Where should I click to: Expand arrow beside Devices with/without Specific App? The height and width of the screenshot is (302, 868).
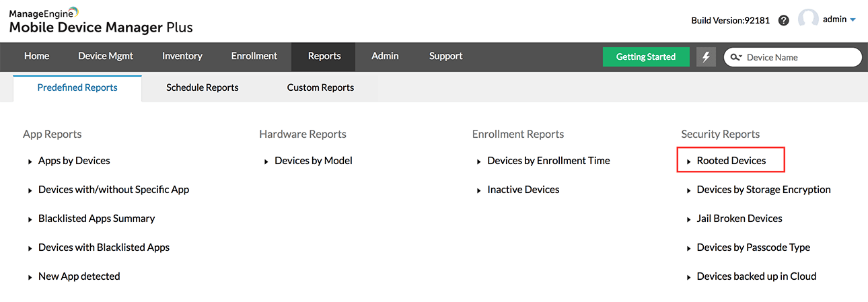[x=30, y=191]
